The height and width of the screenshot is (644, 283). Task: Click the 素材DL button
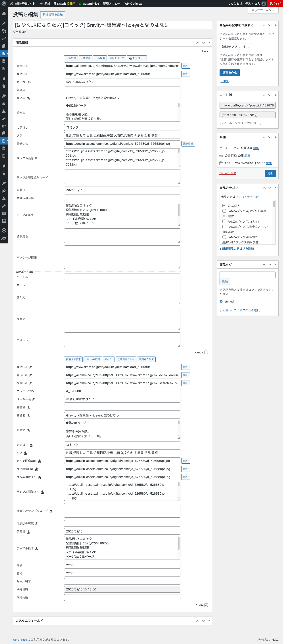click(109, 359)
